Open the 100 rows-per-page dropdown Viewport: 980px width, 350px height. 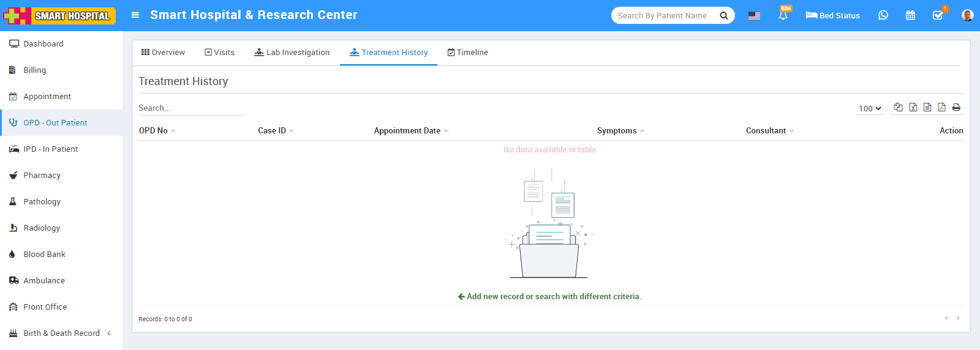tap(870, 108)
